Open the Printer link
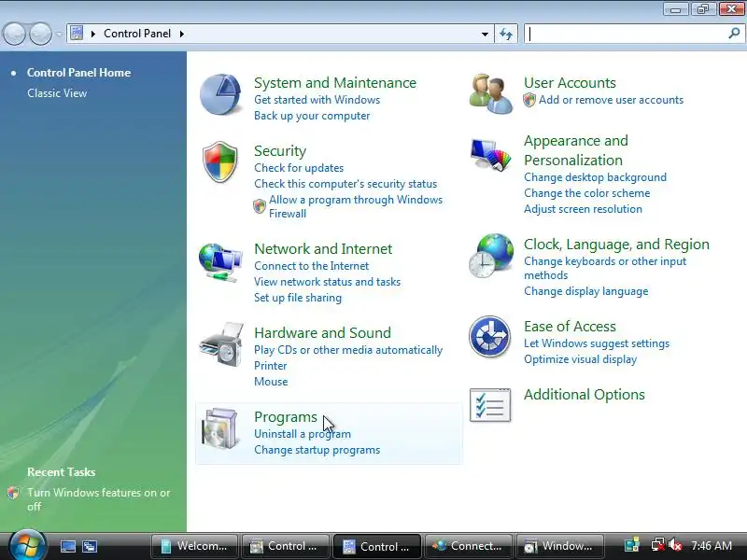747x560 pixels. (x=270, y=366)
